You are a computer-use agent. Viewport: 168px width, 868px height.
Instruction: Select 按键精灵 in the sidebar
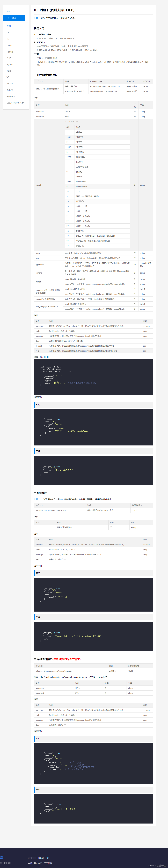(x=11, y=96)
